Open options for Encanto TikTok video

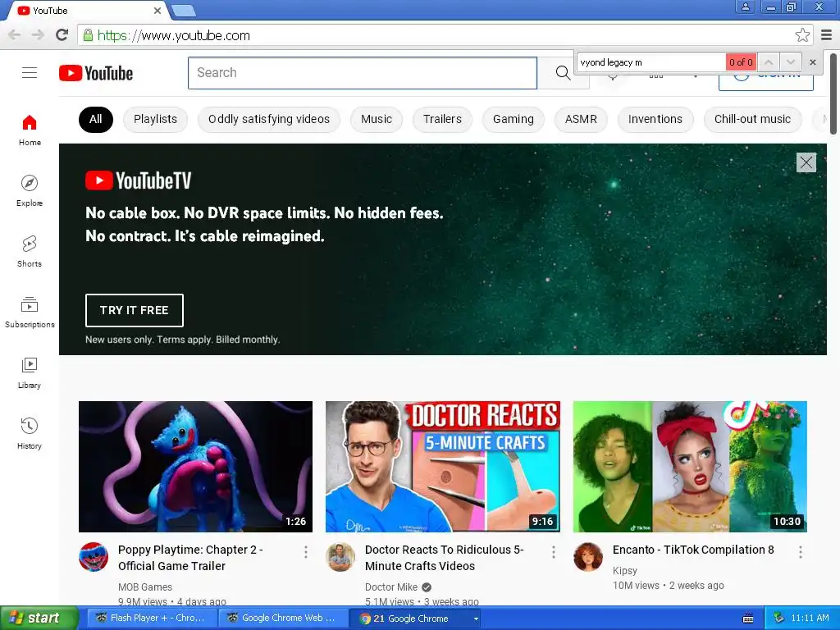click(801, 552)
